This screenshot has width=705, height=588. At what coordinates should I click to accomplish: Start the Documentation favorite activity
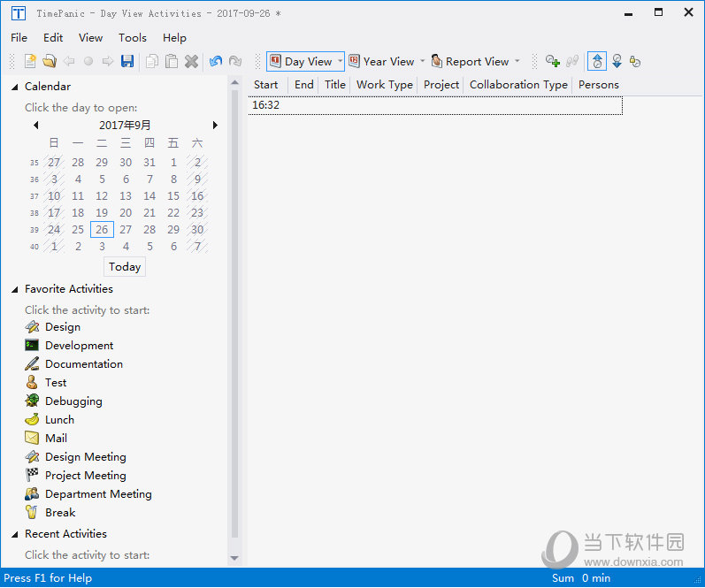pyautogui.click(x=73, y=363)
